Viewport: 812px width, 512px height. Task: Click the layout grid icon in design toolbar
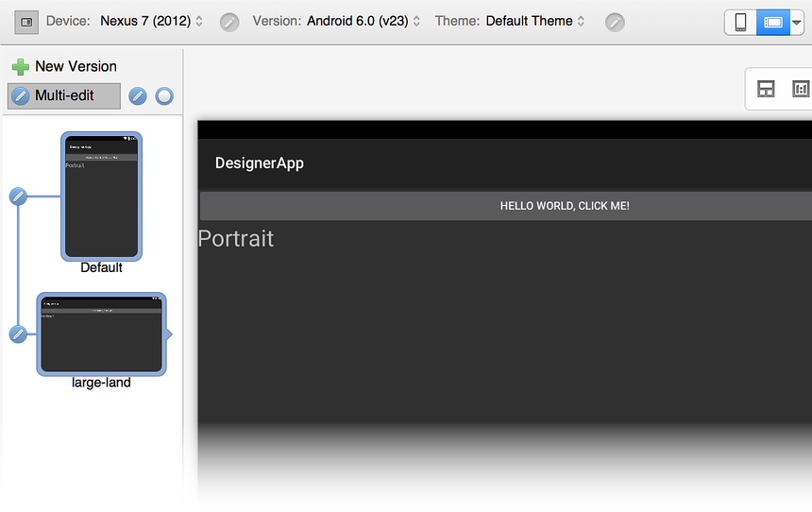(766, 89)
